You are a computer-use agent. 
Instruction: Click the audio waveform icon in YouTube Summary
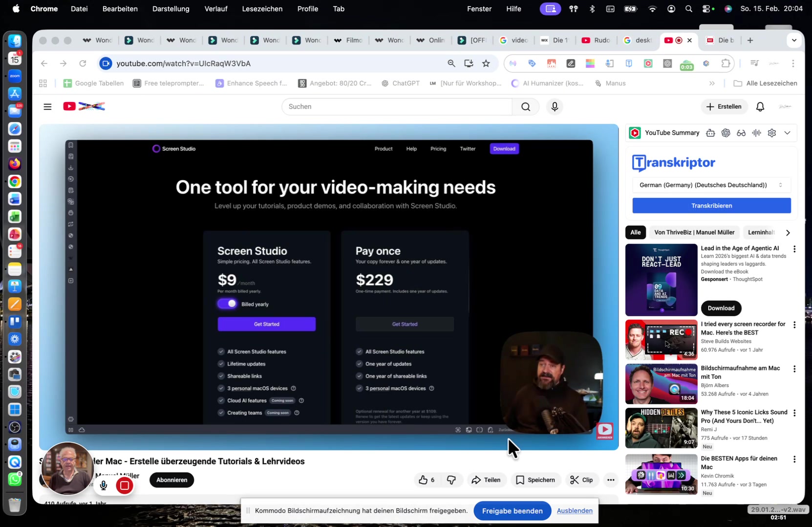click(x=757, y=133)
